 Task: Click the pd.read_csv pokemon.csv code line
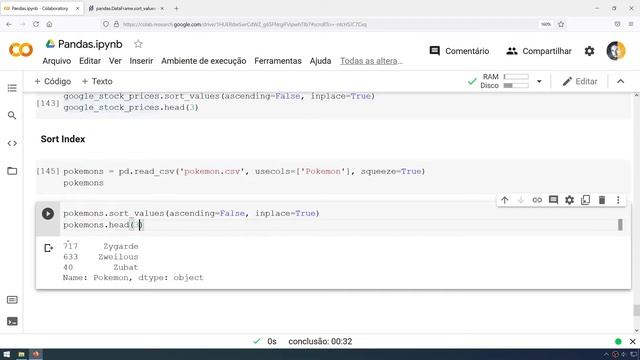244,171
